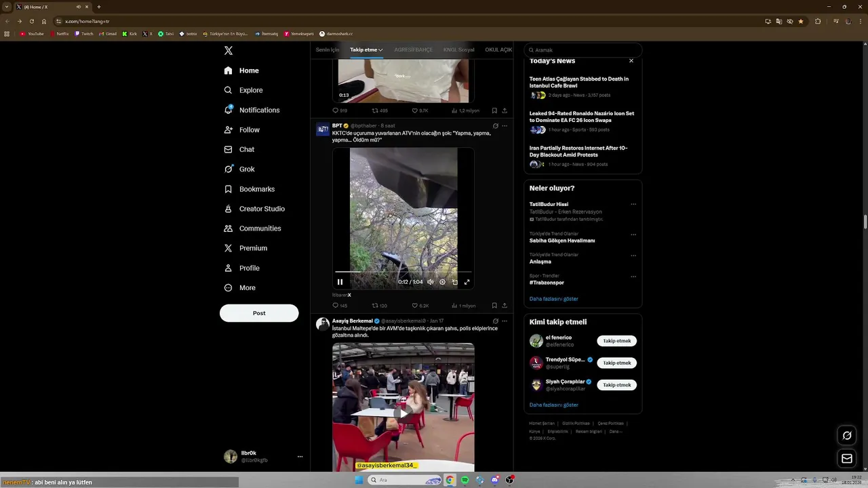
Task: Go to Home in sidebar
Action: (241, 70)
